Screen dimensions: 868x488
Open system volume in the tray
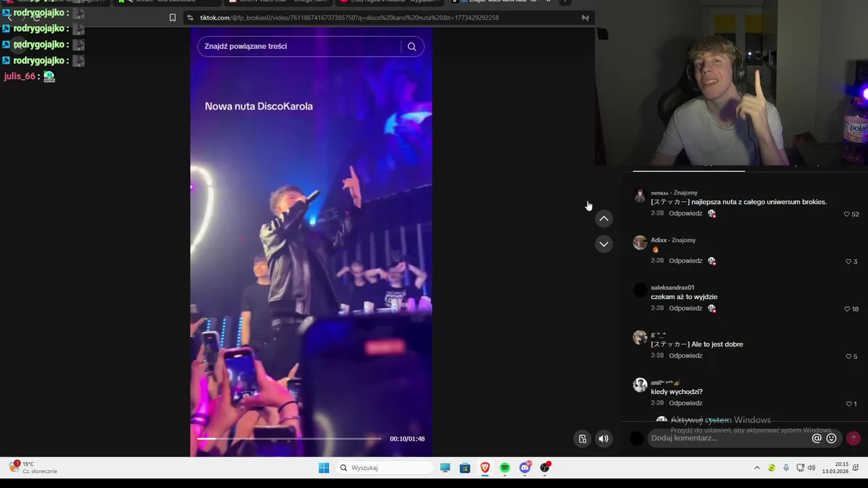(x=812, y=468)
